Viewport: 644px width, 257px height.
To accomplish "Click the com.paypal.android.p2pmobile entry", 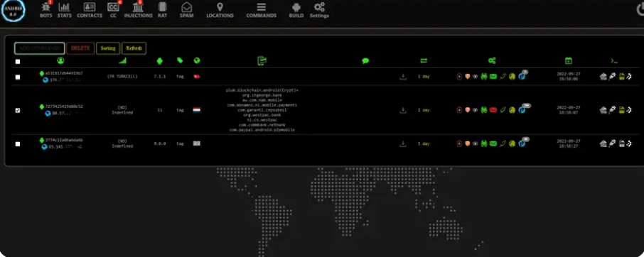I will tap(262, 130).
